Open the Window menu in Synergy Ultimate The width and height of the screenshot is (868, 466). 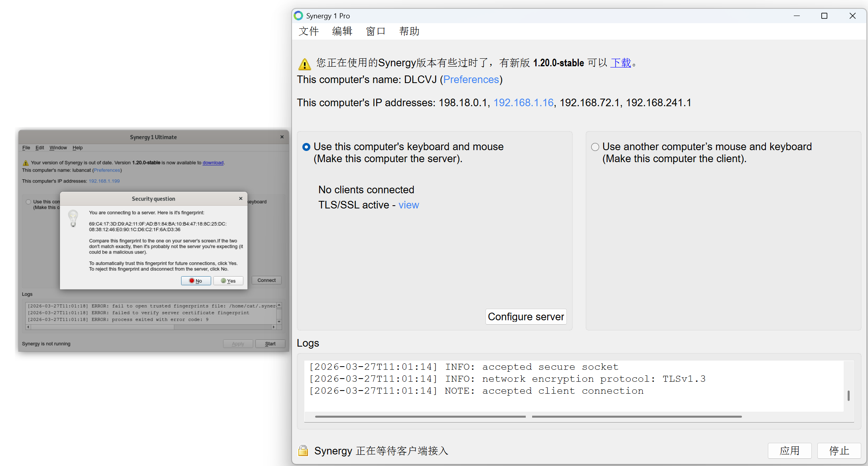pyautogui.click(x=58, y=148)
